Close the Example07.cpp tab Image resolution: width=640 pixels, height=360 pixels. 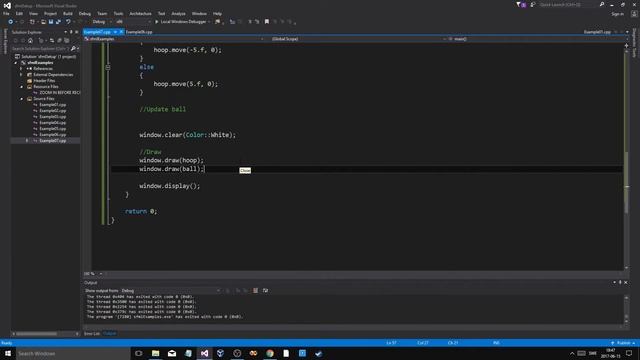[121, 32]
